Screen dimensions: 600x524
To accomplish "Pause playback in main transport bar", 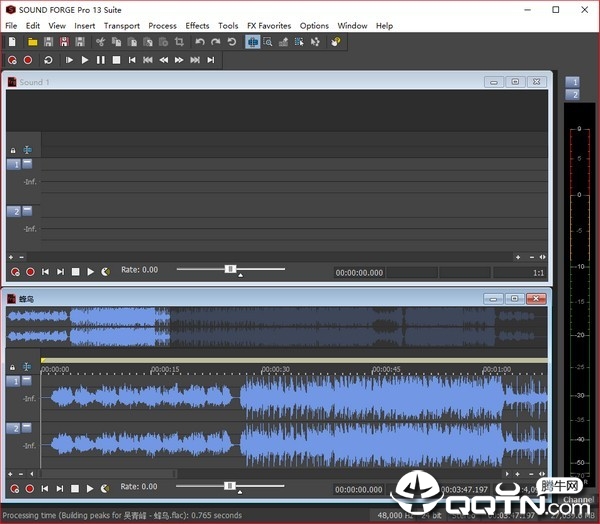I will [x=101, y=60].
